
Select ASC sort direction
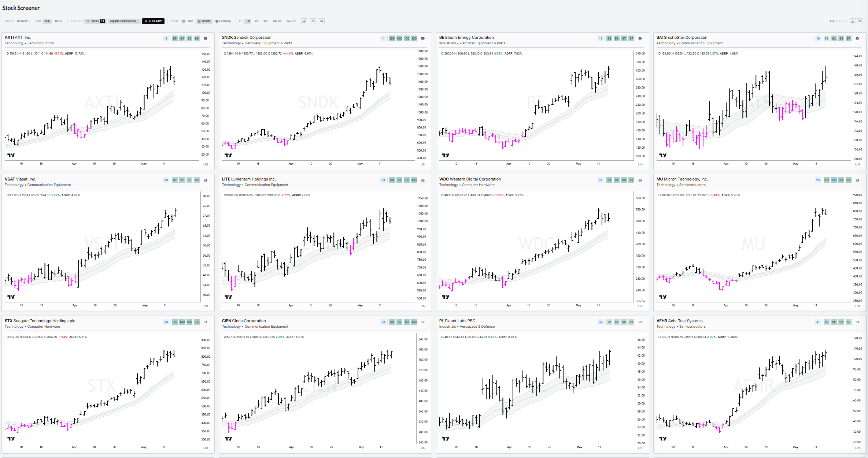47,21
